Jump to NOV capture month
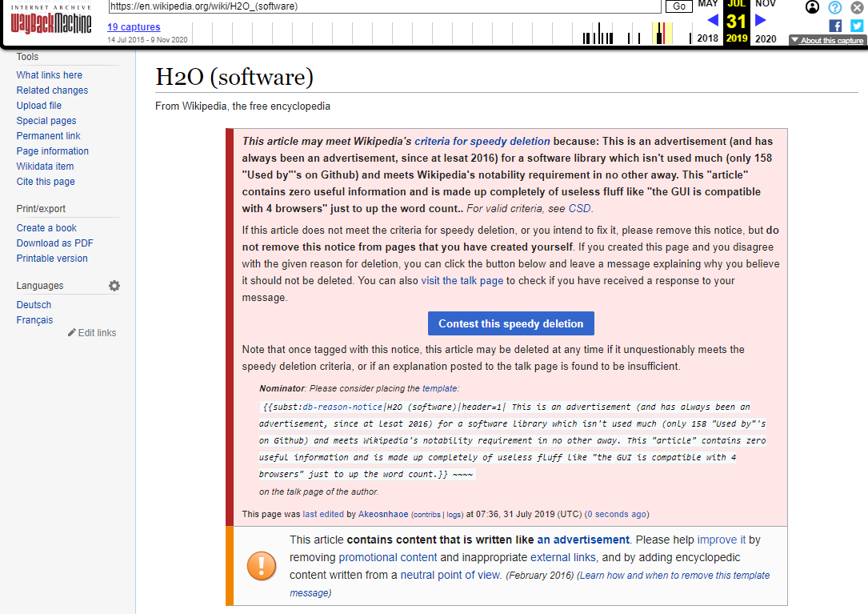868x614 pixels. pos(766,4)
